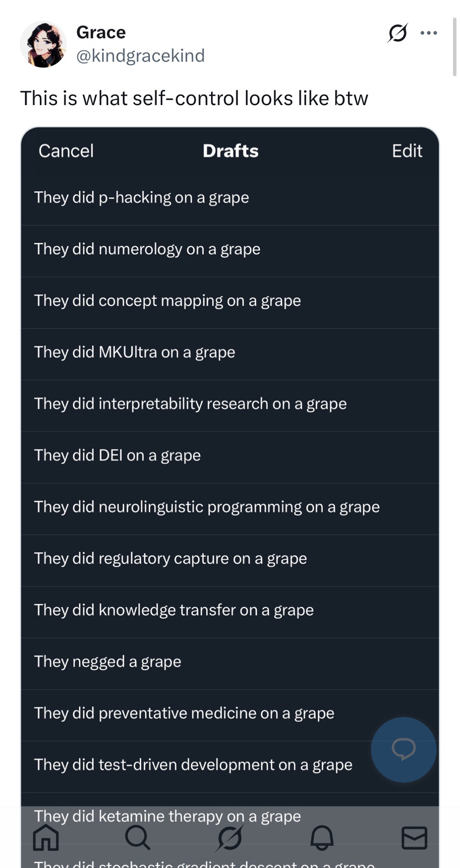Open Grace's profile avatar

click(x=43, y=44)
